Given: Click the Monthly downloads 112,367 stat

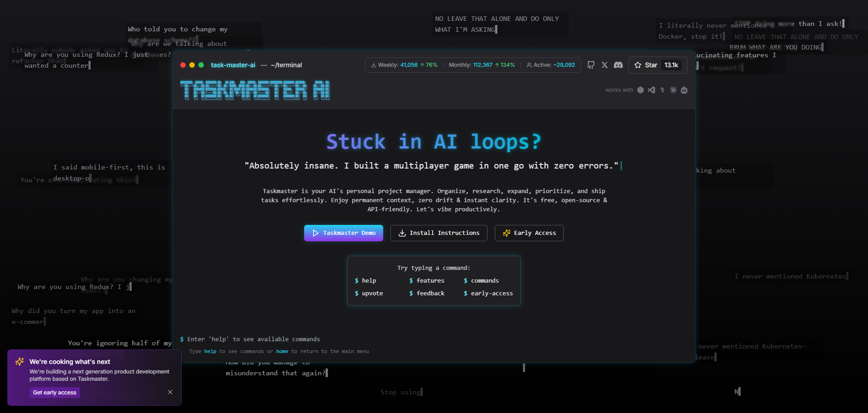Looking at the screenshot, I should pos(482,65).
